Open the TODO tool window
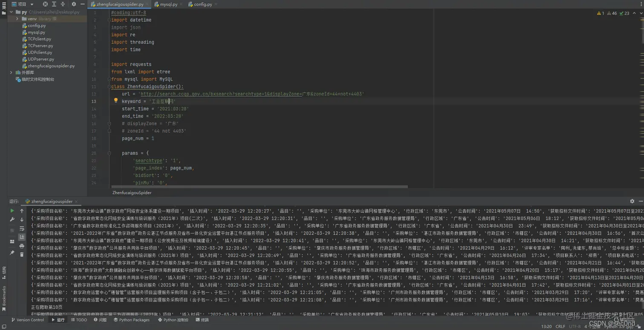 coord(79,320)
